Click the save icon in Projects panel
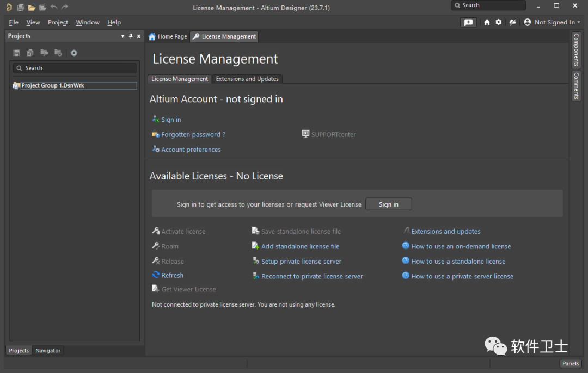588x373 pixels. pos(16,53)
